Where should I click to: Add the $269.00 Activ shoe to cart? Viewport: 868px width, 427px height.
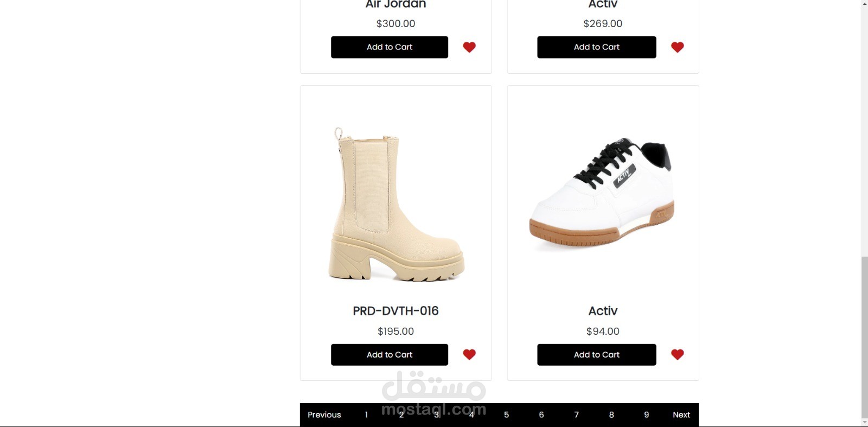(x=597, y=47)
